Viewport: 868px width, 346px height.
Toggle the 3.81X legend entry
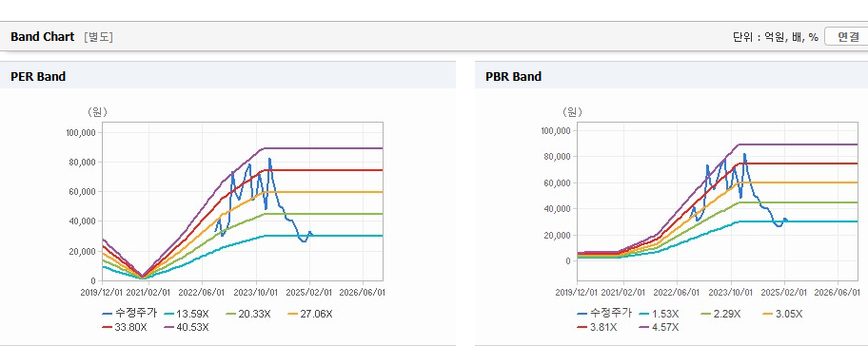597,327
